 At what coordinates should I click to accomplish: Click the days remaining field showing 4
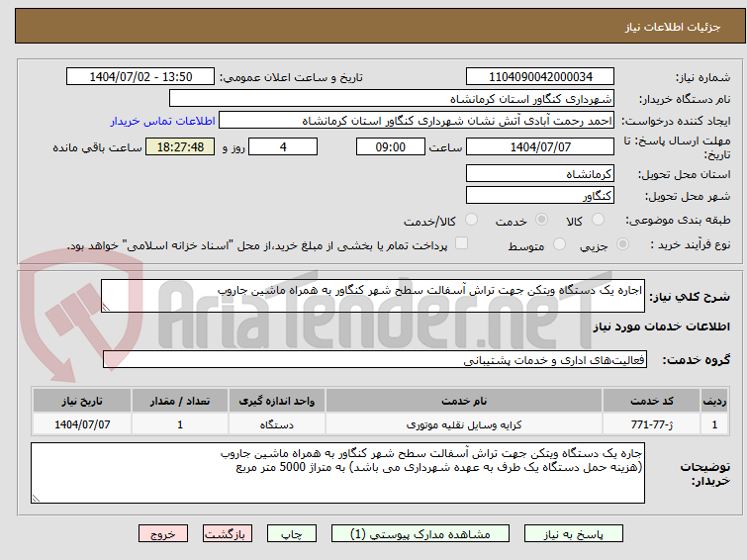coord(283,146)
